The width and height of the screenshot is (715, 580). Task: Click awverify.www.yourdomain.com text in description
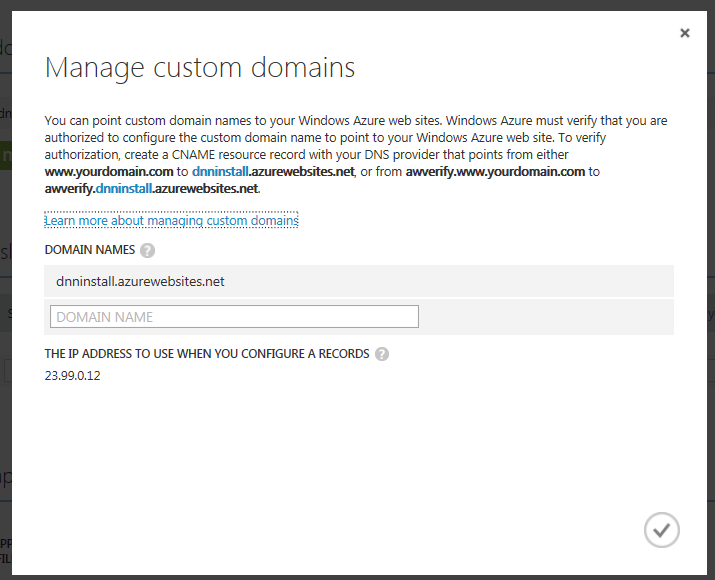[495, 172]
